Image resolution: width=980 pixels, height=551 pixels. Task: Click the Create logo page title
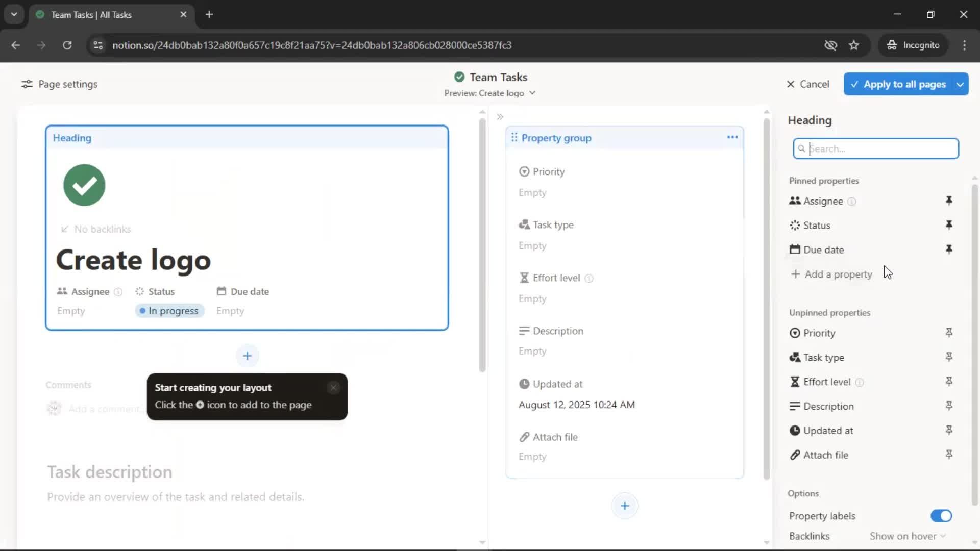click(x=133, y=260)
